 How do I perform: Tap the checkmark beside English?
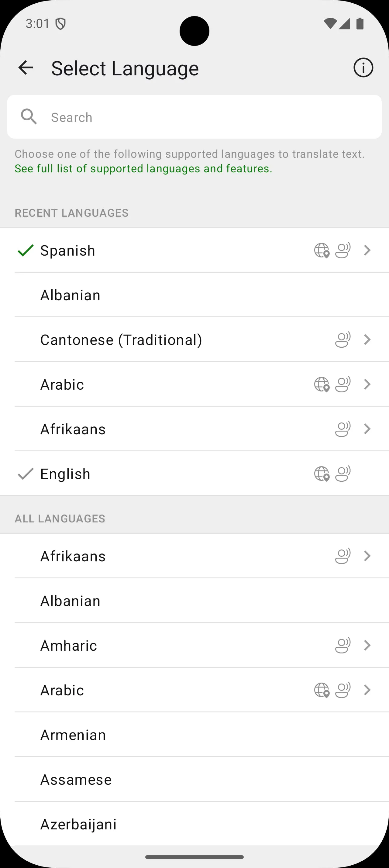[26, 474]
